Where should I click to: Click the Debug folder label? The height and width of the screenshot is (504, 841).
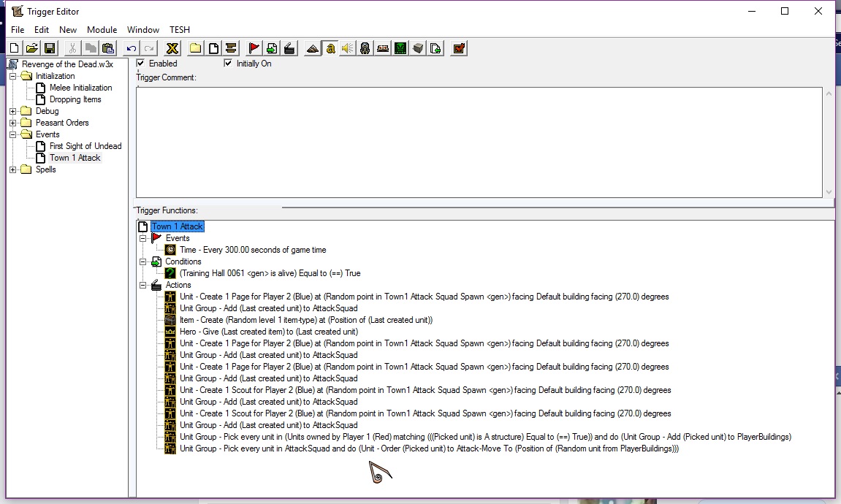coord(47,112)
